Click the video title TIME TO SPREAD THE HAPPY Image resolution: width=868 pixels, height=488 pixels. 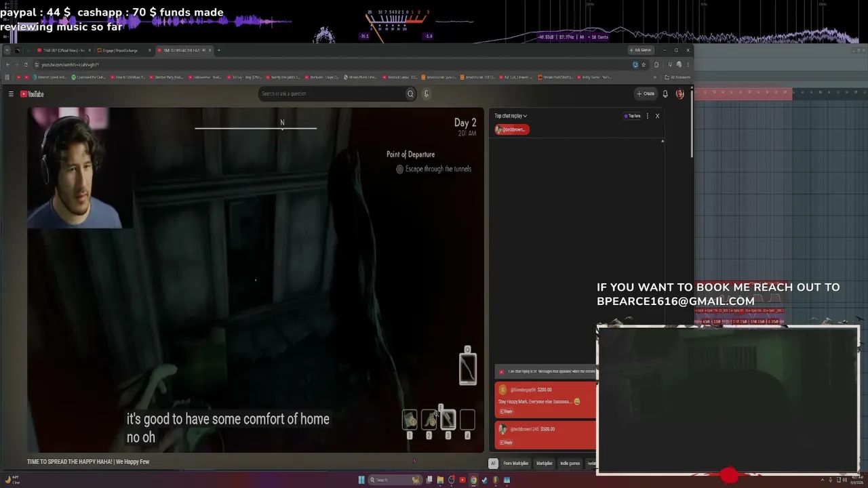pos(88,462)
